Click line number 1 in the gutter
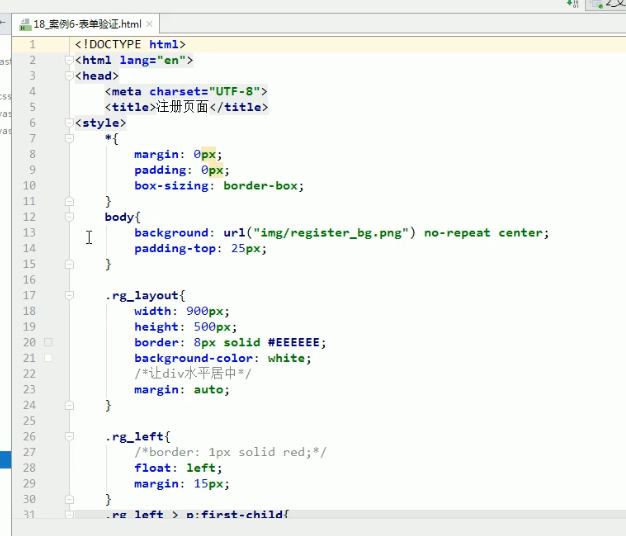The image size is (626, 536). click(x=32, y=44)
